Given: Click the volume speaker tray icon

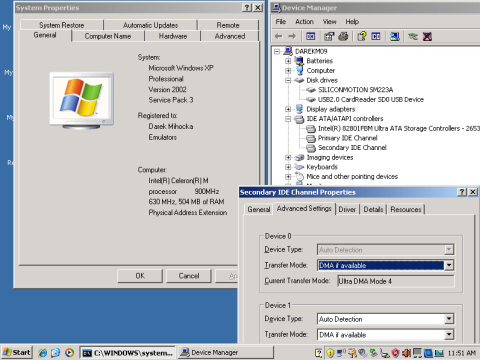Looking at the screenshot, I should pos(407,353).
